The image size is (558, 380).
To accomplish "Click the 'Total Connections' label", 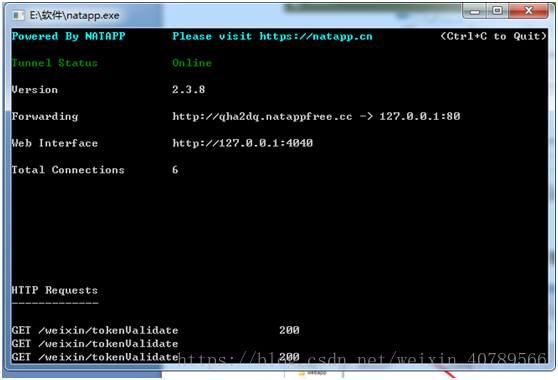I will coord(68,170).
